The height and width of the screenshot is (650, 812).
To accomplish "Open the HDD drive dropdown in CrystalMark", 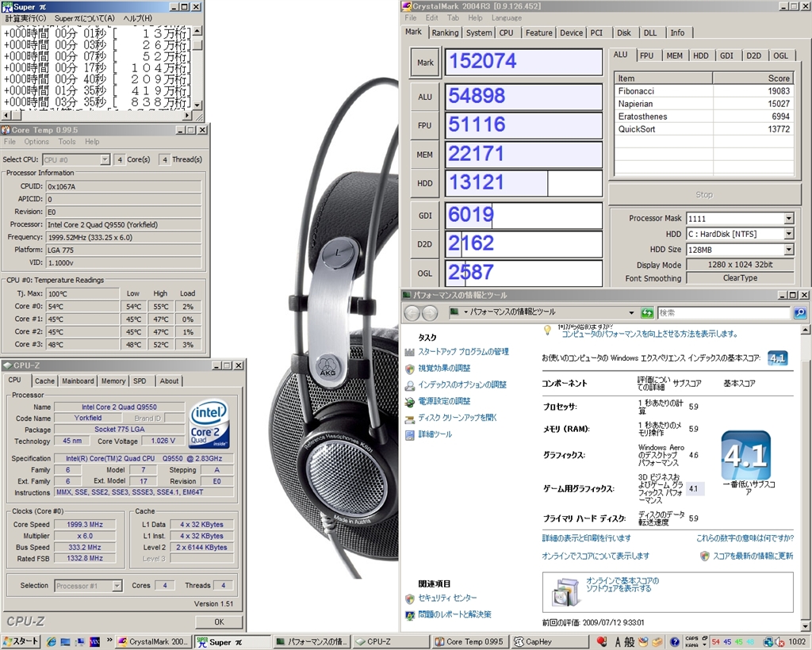I will (x=788, y=234).
